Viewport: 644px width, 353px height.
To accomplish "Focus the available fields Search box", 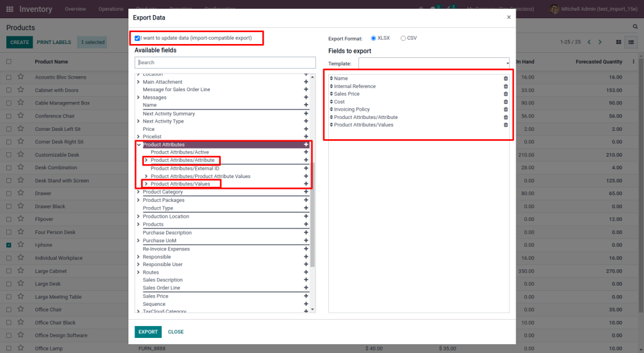I will [x=225, y=62].
